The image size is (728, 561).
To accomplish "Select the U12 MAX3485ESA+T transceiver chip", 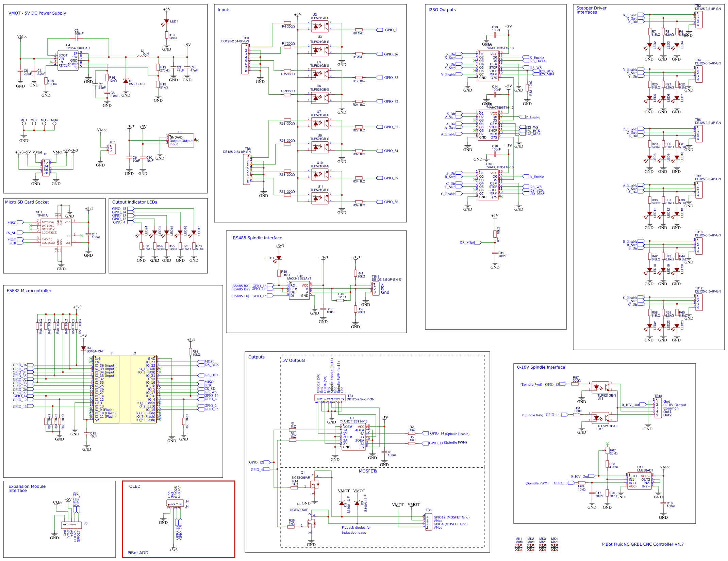I will click(299, 290).
